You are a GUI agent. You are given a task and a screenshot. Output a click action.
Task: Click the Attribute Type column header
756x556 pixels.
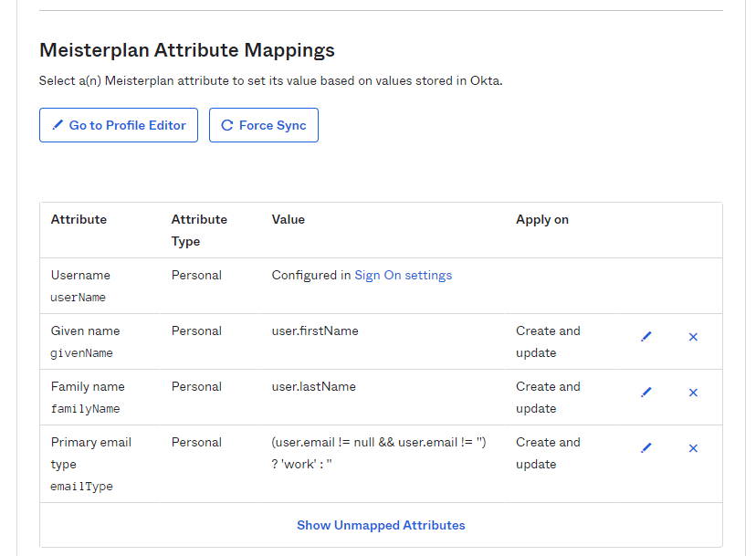point(199,230)
